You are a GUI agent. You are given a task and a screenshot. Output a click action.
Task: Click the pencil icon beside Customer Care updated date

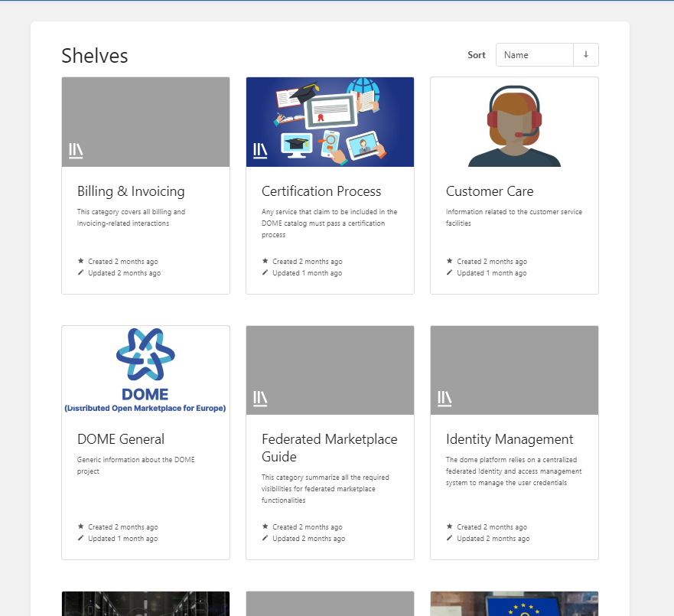point(450,273)
